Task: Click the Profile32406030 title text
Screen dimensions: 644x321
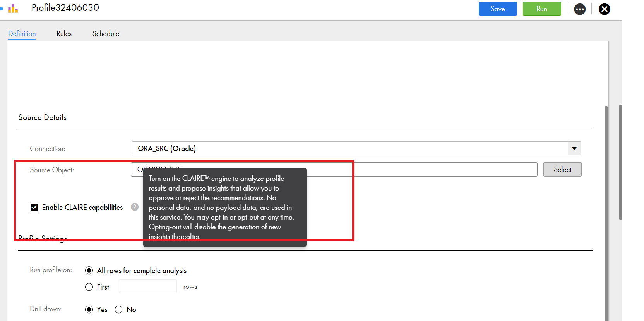Action: [x=65, y=8]
